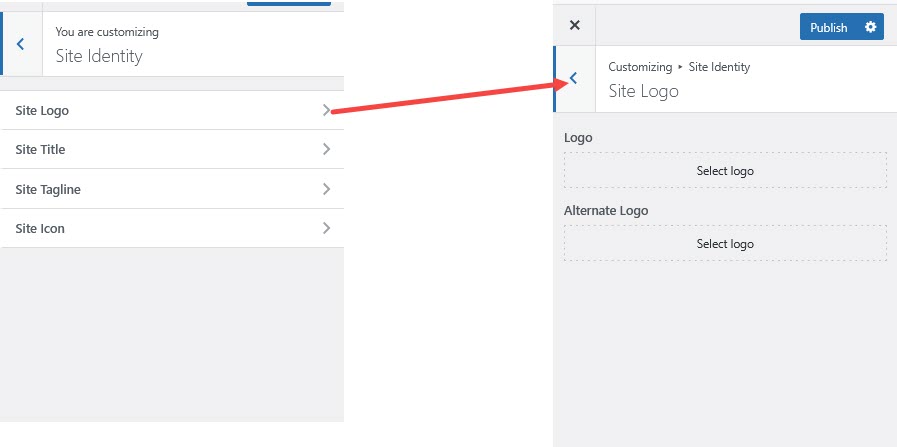Open the Site Icon menu entry
Image resolution: width=897 pixels, height=447 pixels.
coord(40,228)
